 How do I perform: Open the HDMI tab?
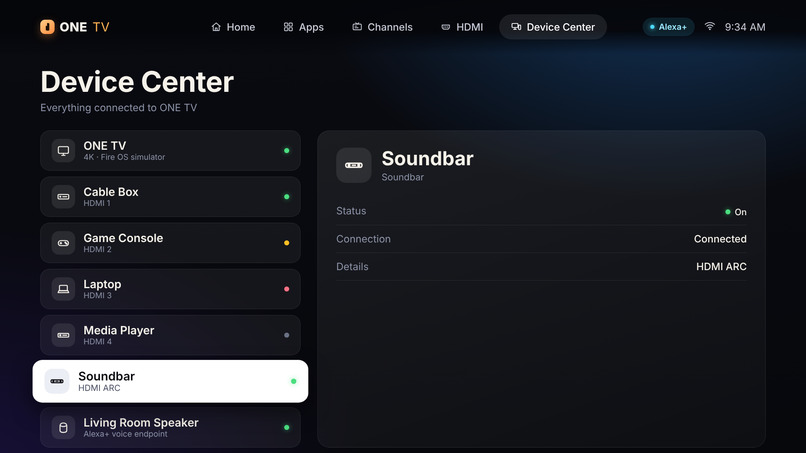click(x=462, y=27)
